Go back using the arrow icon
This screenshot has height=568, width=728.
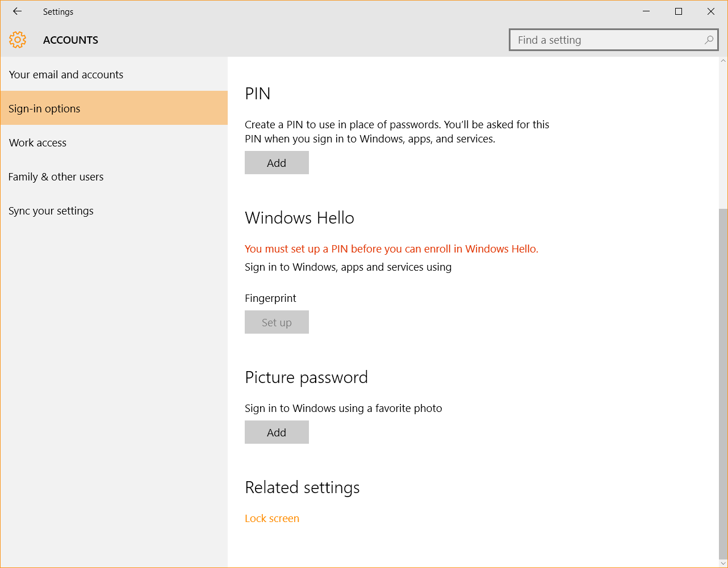coord(17,11)
